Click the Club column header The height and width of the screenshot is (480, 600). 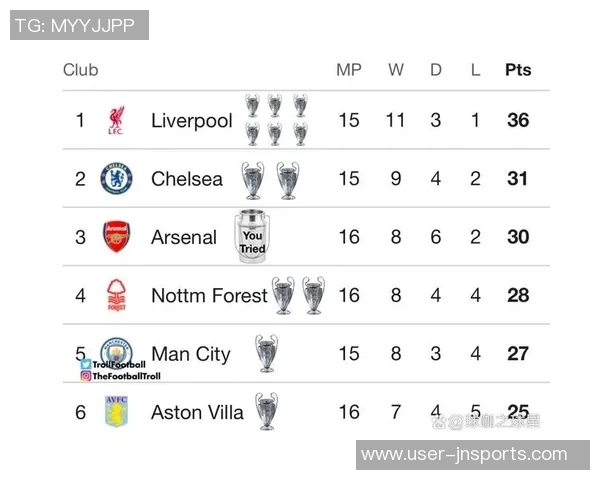[80, 70]
